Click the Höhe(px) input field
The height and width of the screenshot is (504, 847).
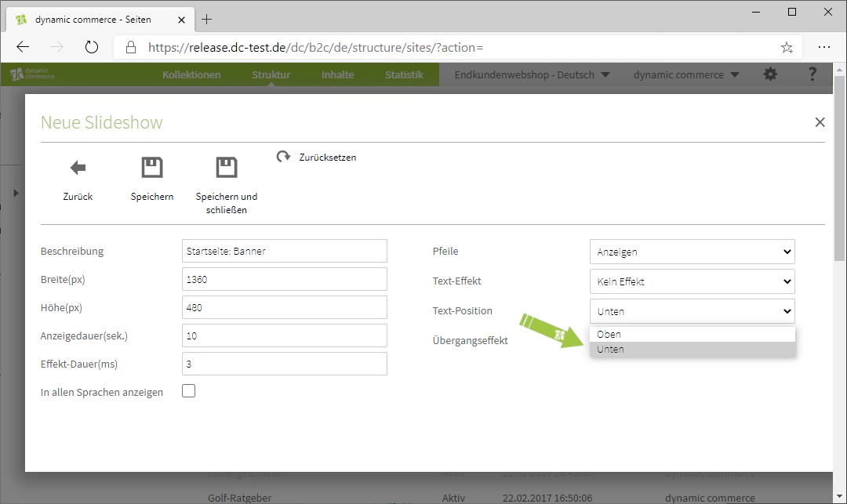[285, 307]
